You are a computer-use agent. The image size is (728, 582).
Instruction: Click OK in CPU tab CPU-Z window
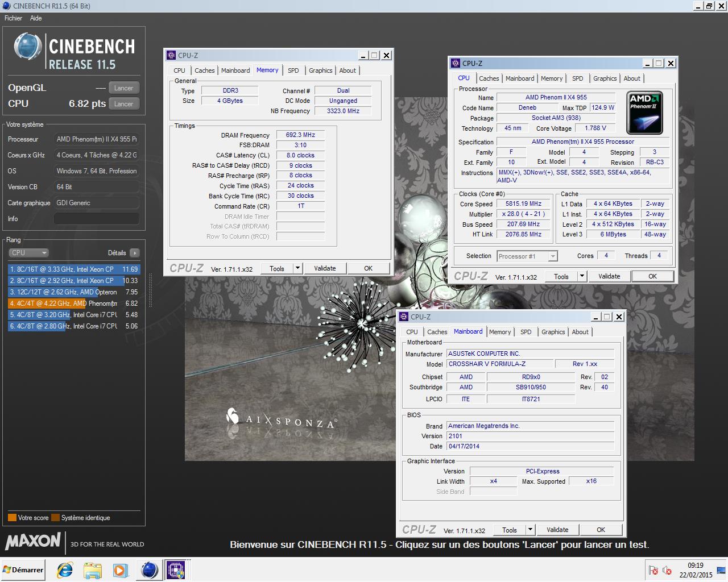[x=652, y=276]
